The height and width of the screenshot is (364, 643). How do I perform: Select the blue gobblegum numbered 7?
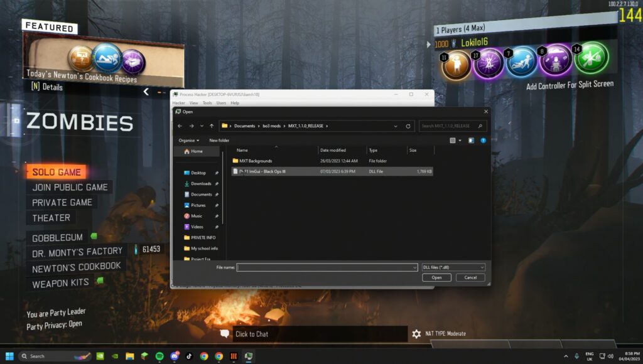coord(522,62)
